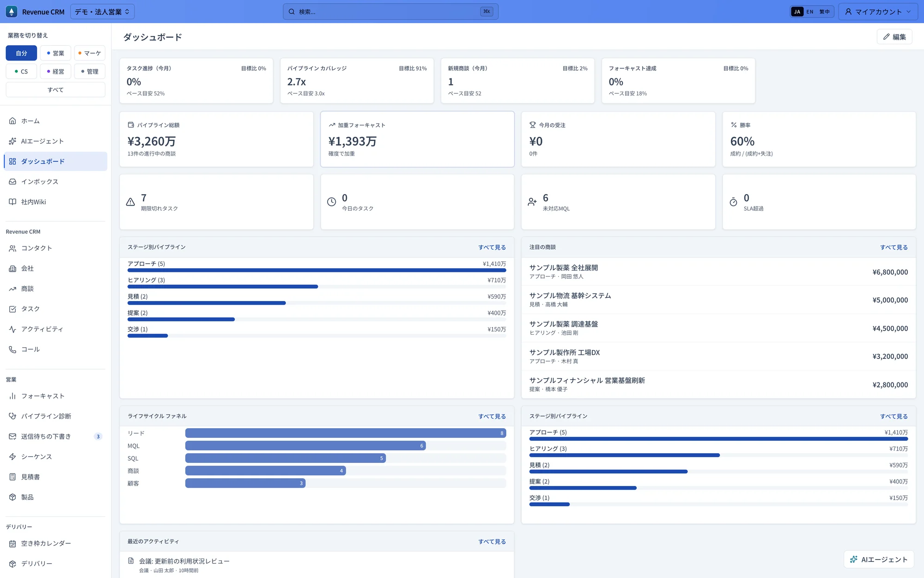Viewport: 924px width, 578px height.
Task: Click the コンタクト people icon
Action: click(12, 248)
